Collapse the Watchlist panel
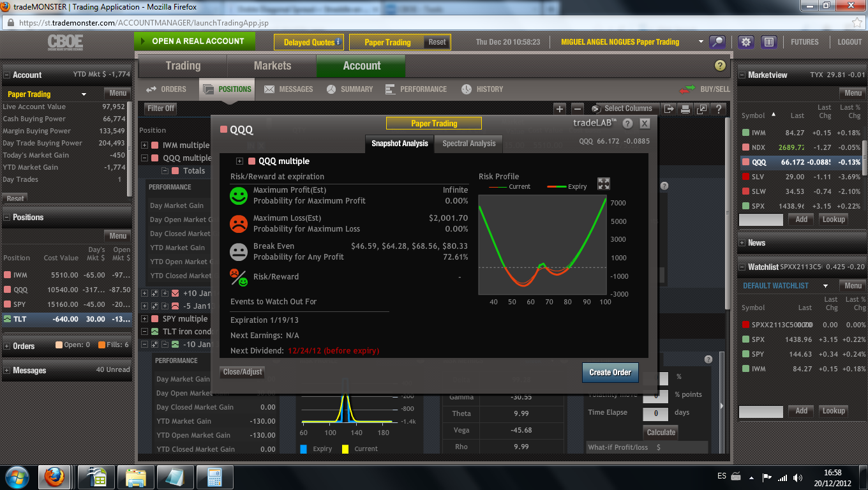Image resolution: width=868 pixels, height=490 pixels. pyautogui.click(x=742, y=267)
